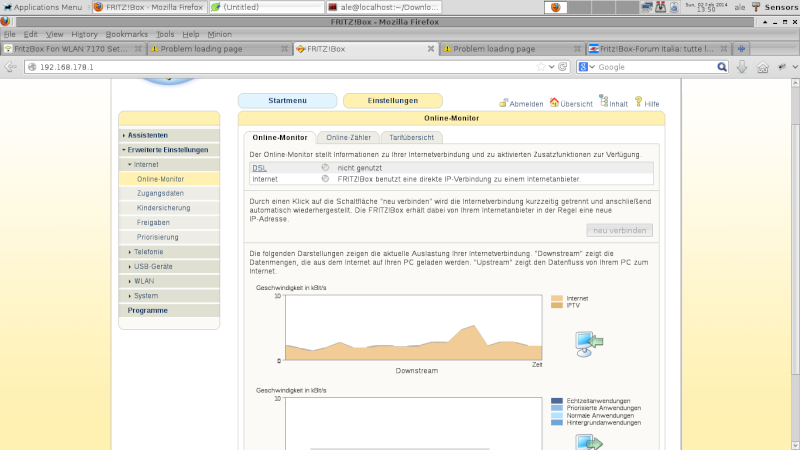Click the DSL status indicator icon
Screen dimensions: 800x450
[x=325, y=167]
